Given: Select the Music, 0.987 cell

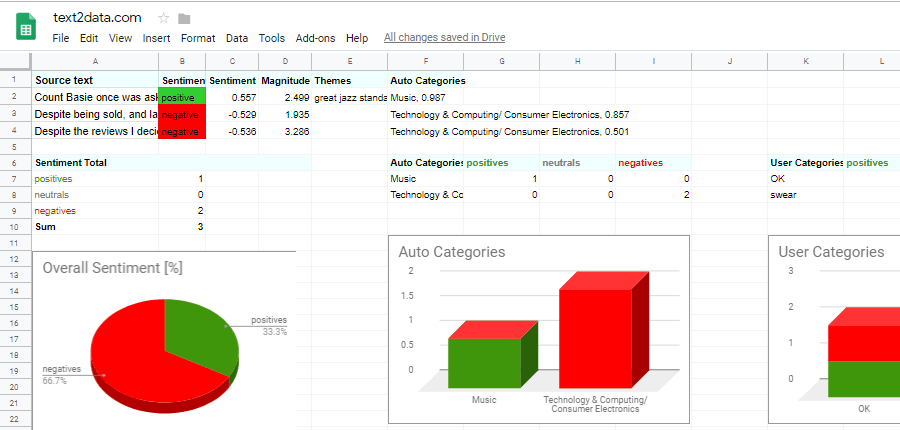Looking at the screenshot, I should [425, 98].
